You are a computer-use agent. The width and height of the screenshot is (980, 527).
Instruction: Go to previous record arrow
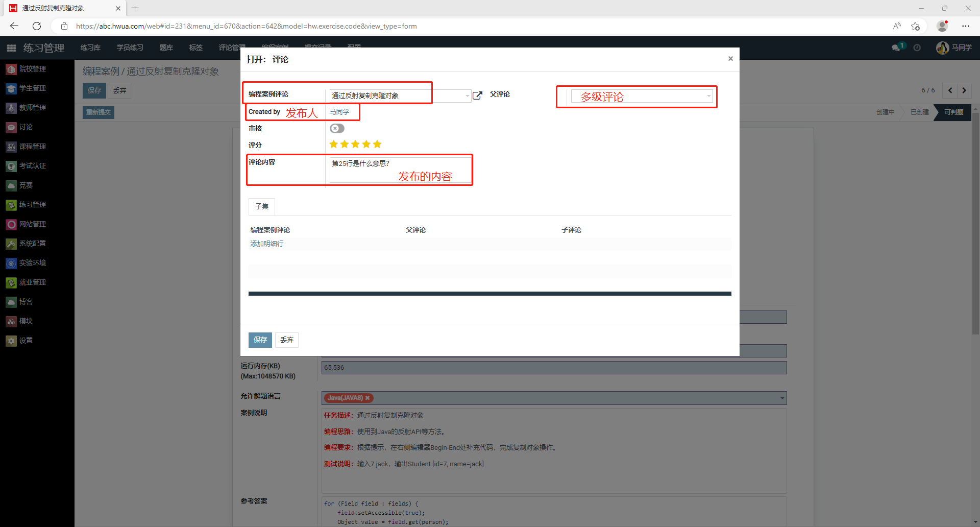pos(950,90)
